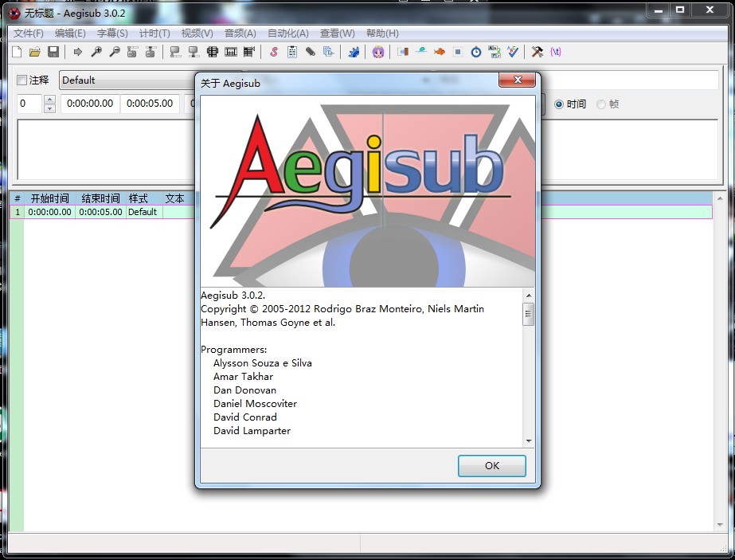The width and height of the screenshot is (735, 560).
Task: Click the Snap to scene filmstrip icon
Action: [x=231, y=52]
